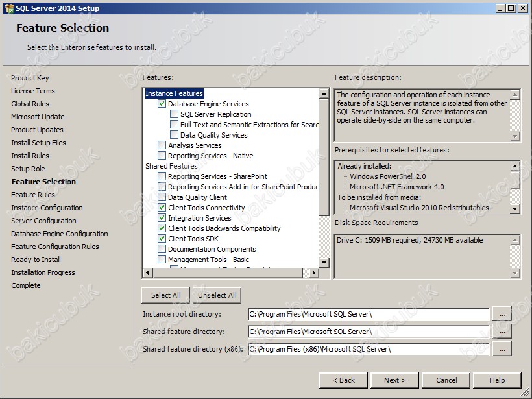This screenshot has width=532, height=399.
Task: Click the 'Installation Progress' step
Action: point(43,272)
